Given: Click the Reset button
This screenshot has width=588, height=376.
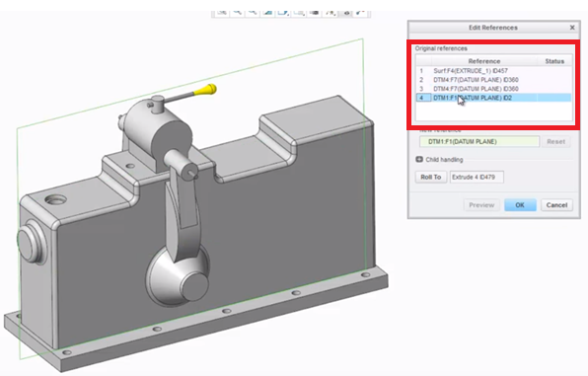Looking at the screenshot, I should tap(555, 141).
